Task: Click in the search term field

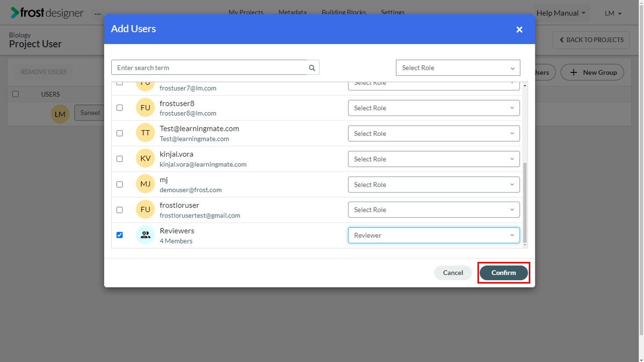Action: coord(209,68)
